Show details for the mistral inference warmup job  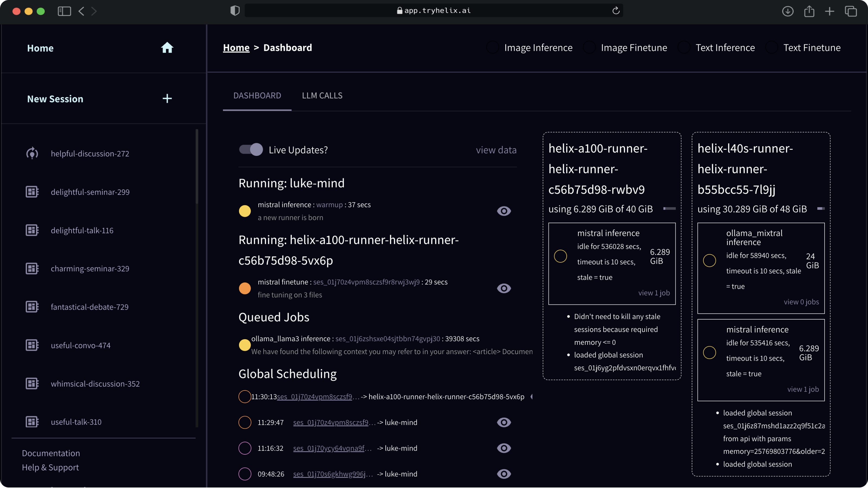coord(504,211)
